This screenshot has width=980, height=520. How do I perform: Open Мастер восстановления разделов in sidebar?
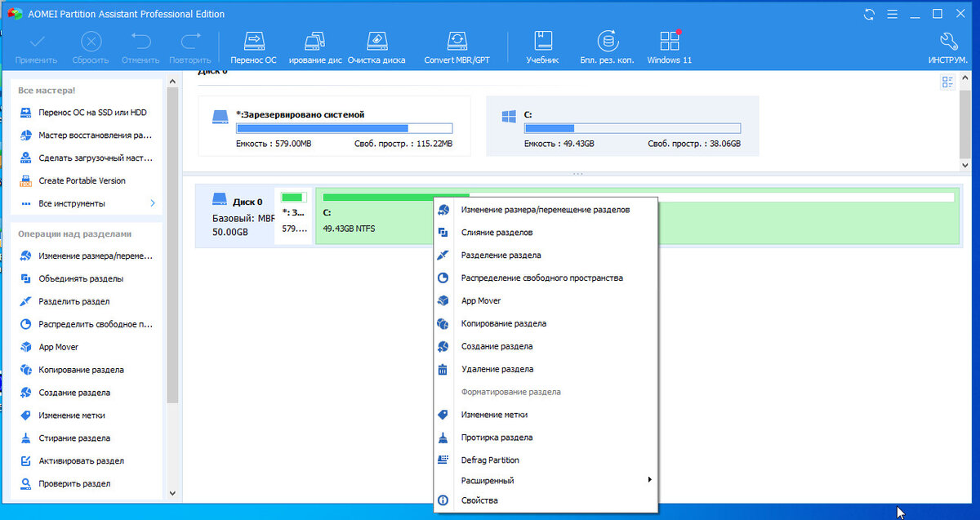[87, 136]
